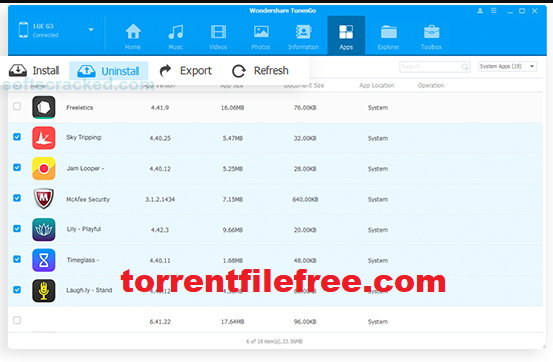Uncheck the Sky Tripping app checkbox
Image resolution: width=553 pixels, height=362 pixels.
(17, 137)
